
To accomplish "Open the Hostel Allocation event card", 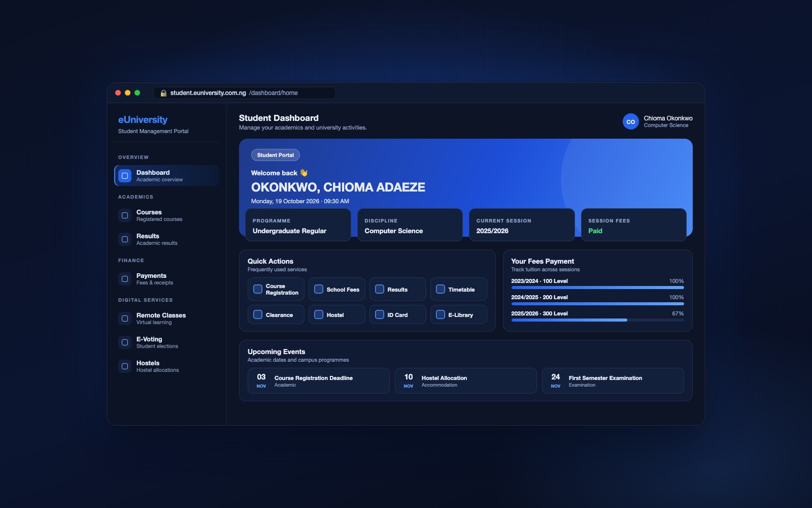I will (x=466, y=380).
